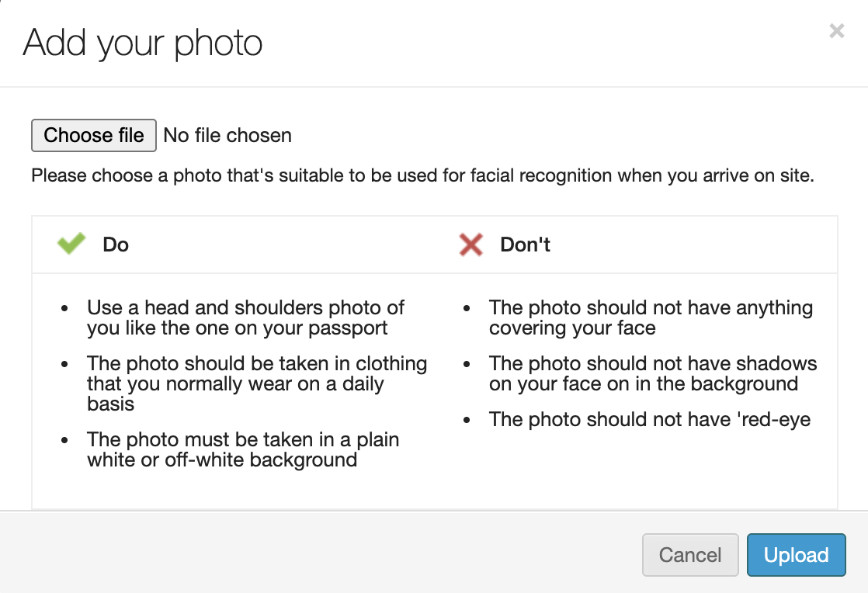The image size is (868, 593).
Task: Click the Choose file button
Action: [x=94, y=135]
